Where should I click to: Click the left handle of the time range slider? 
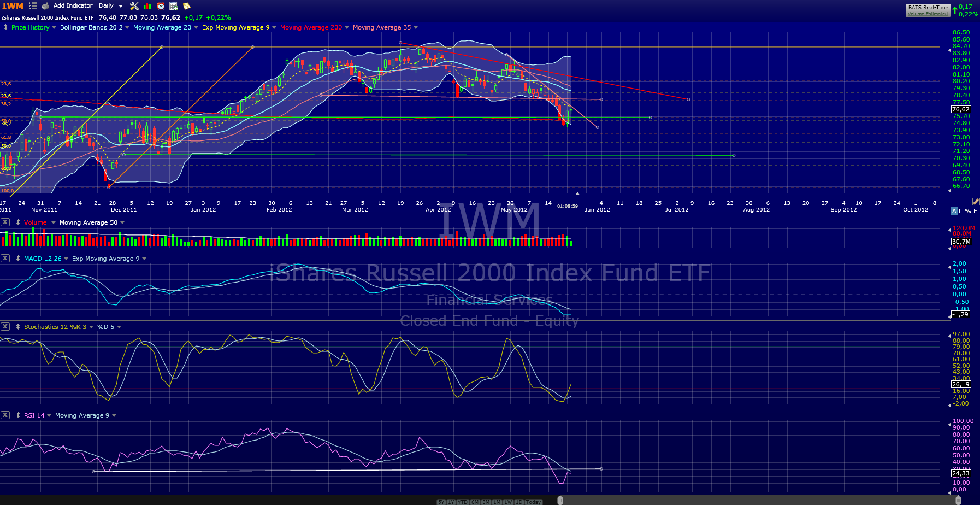(560, 500)
